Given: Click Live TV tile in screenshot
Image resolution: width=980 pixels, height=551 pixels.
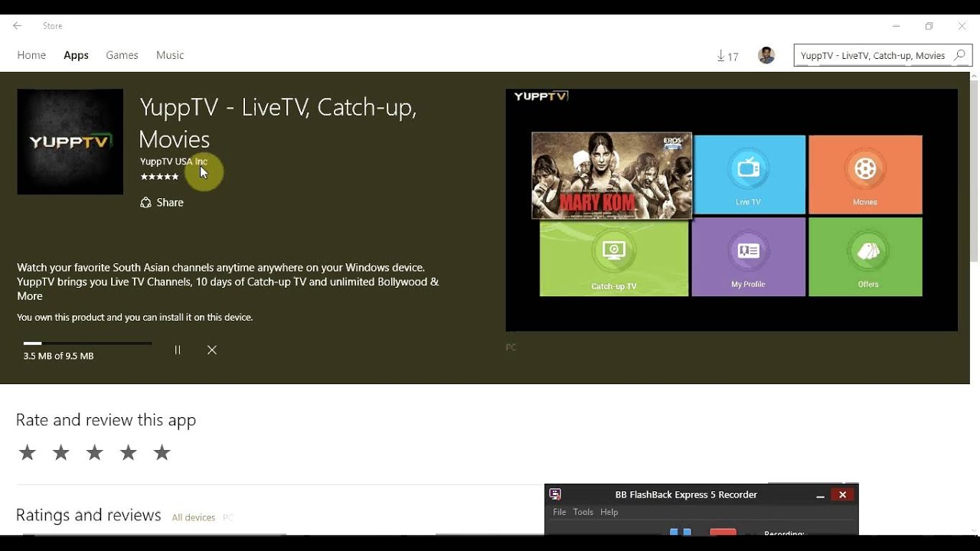Looking at the screenshot, I should click(x=749, y=174).
